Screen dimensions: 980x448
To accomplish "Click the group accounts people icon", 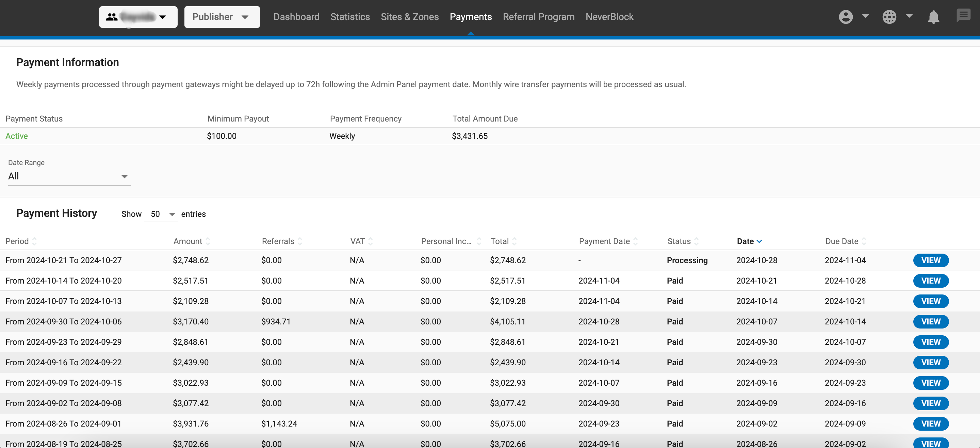I will (112, 17).
